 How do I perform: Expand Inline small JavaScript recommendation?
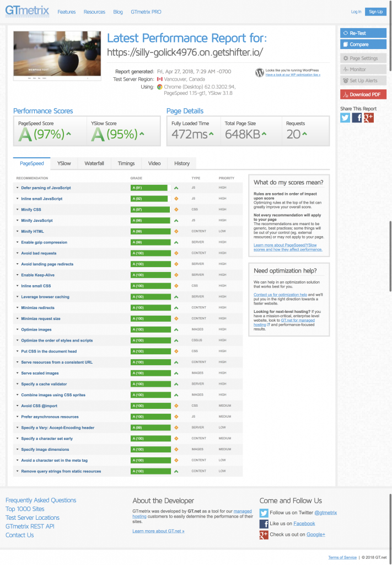(41, 199)
